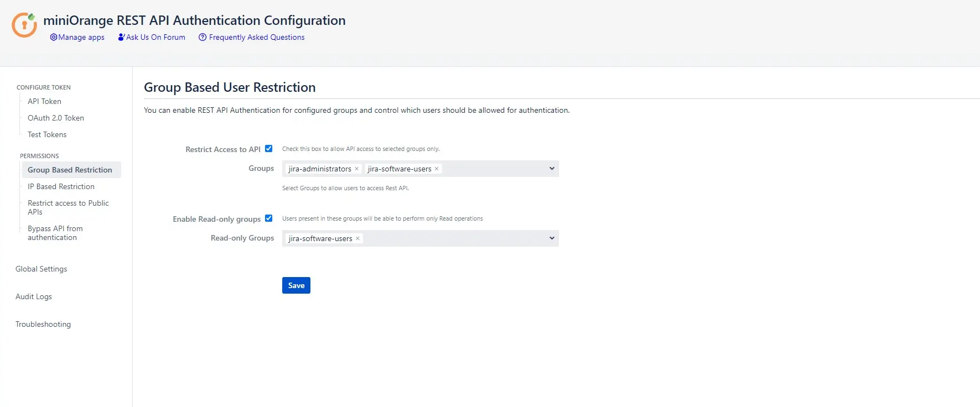
Task: Go to Test Tokens page
Action: (47, 134)
